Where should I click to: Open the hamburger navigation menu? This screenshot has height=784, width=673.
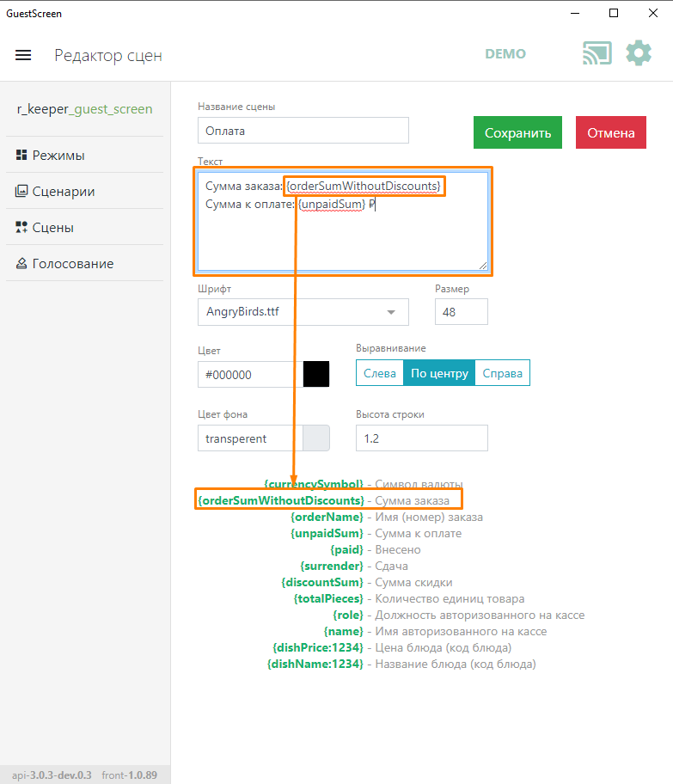[x=23, y=55]
